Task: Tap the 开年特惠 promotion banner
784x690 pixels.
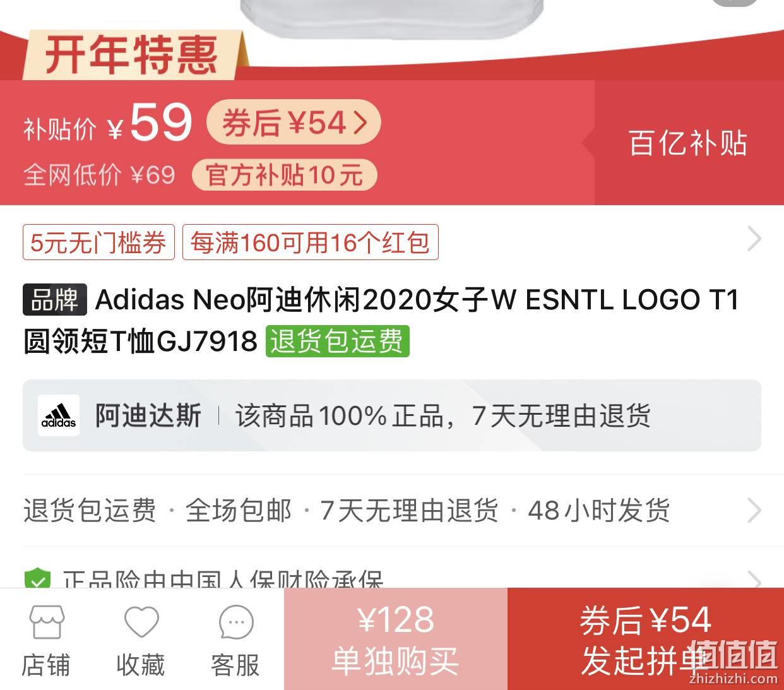Action: tap(131, 54)
